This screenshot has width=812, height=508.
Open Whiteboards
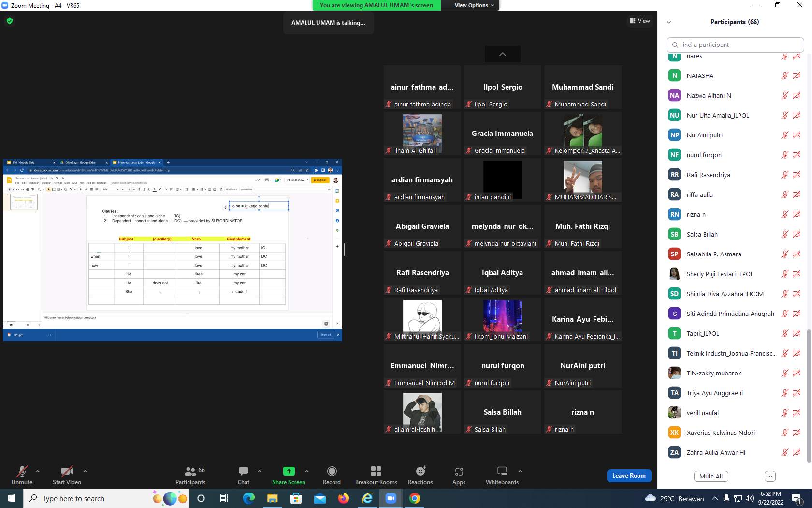(502, 475)
